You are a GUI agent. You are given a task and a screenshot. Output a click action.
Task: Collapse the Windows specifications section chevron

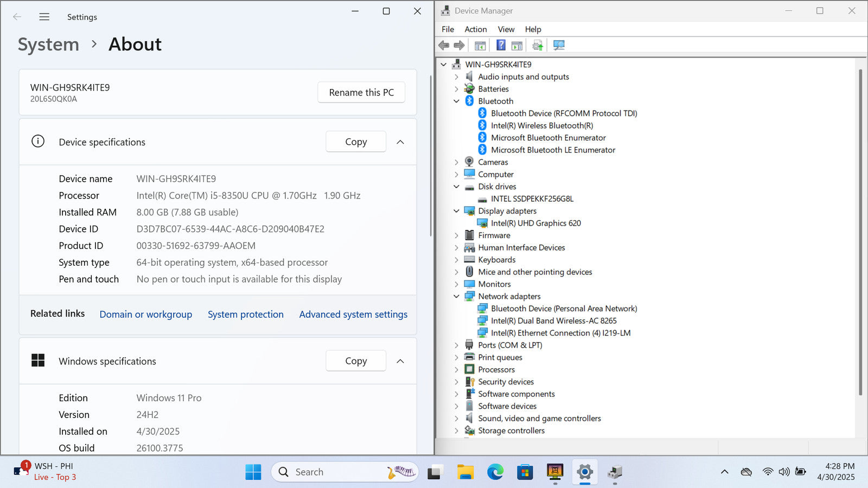400,361
